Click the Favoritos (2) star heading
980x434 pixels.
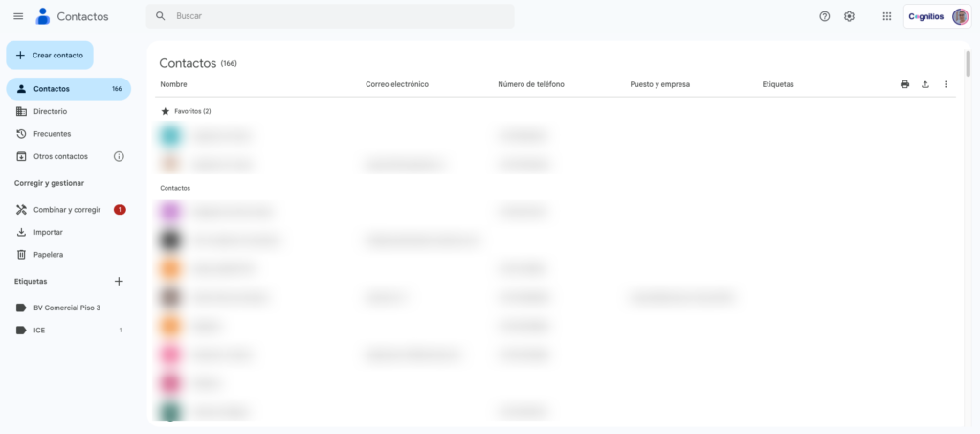(187, 111)
